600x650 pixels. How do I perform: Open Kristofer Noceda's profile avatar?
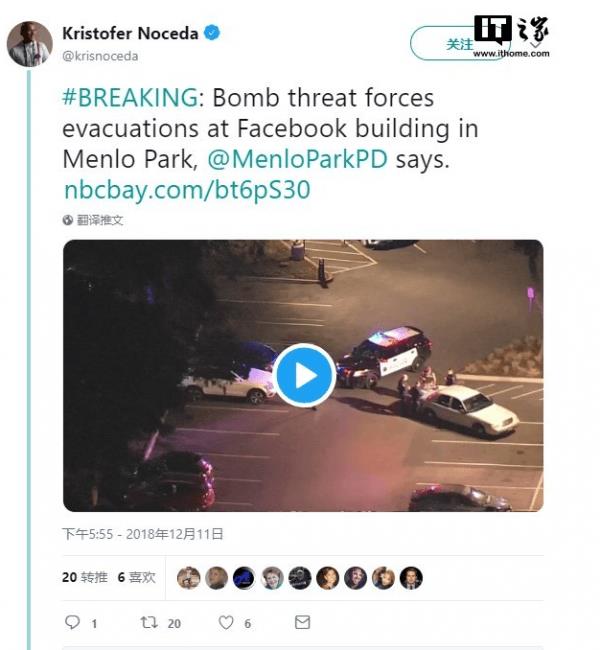click(x=29, y=44)
